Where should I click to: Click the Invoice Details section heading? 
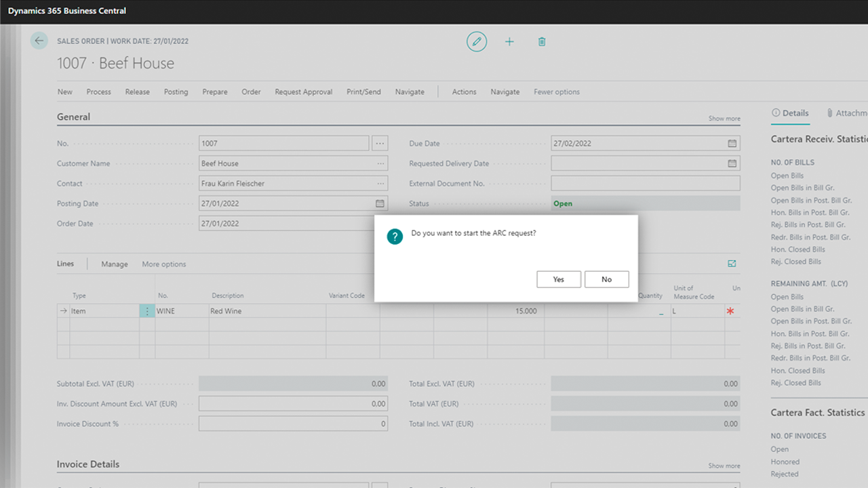(x=88, y=464)
